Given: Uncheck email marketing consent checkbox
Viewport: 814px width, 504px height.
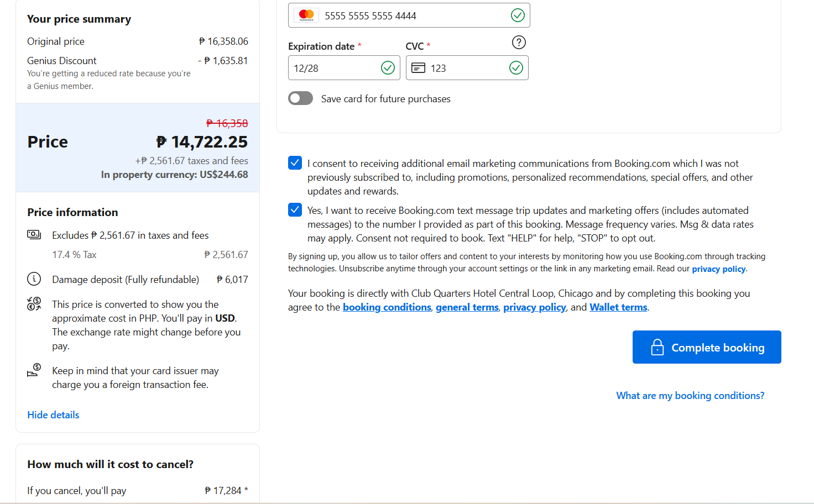Looking at the screenshot, I should (x=295, y=163).
